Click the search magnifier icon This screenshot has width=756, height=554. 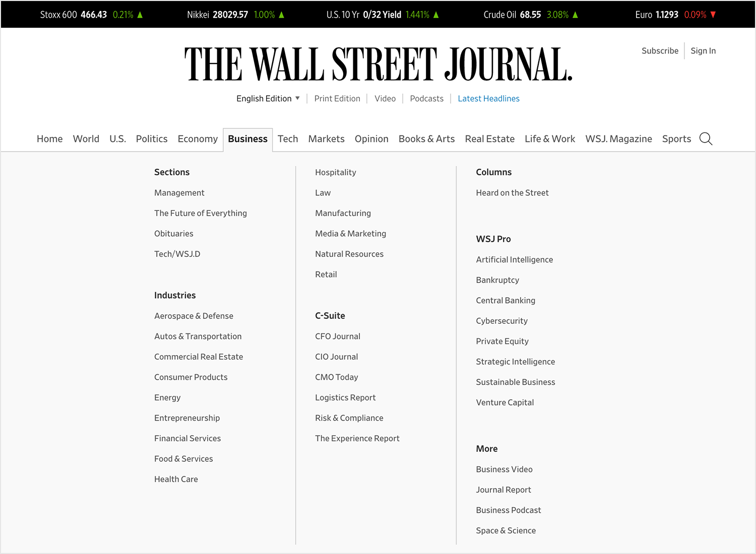pyautogui.click(x=706, y=139)
